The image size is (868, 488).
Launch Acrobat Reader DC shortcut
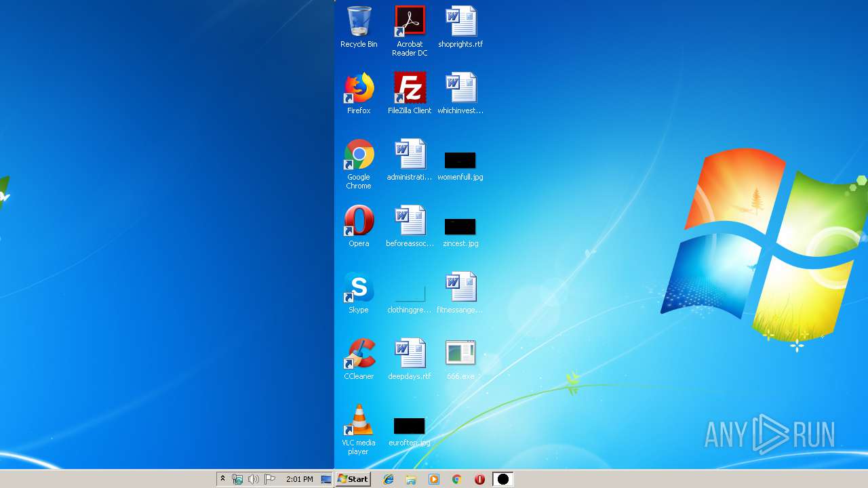tap(410, 31)
